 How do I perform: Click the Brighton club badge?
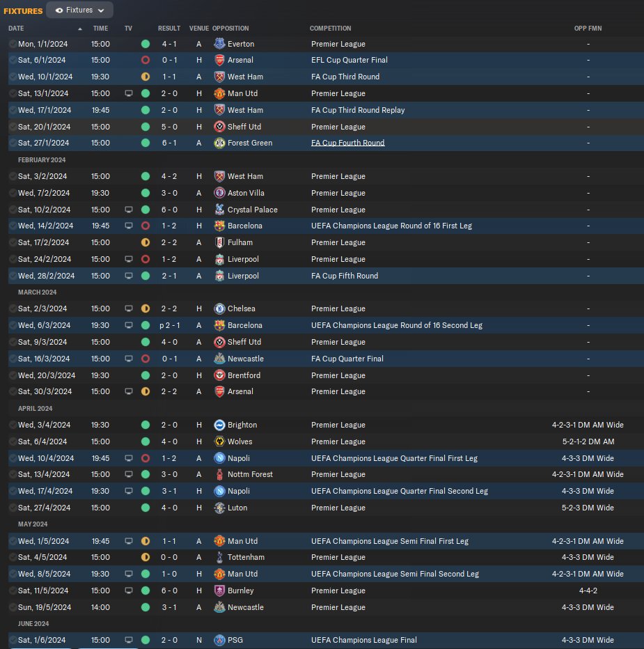[219, 425]
